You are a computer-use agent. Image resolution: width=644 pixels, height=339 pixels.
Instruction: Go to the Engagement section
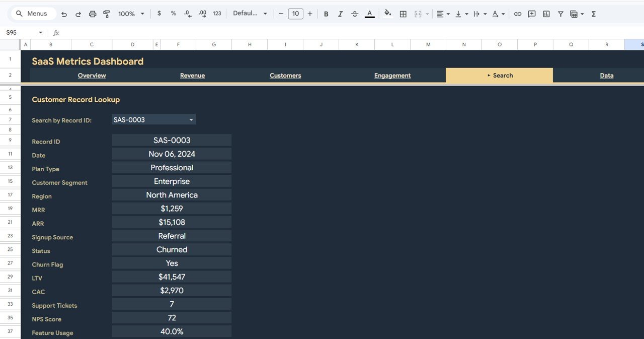pos(392,75)
